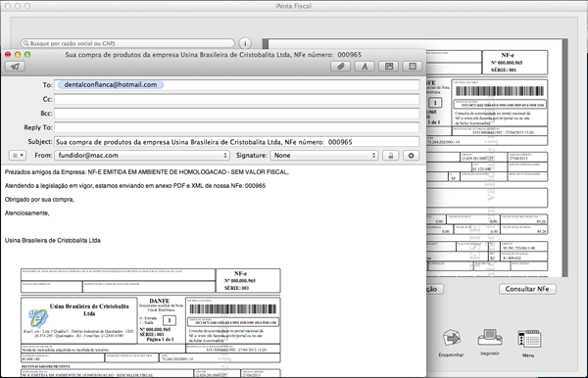Click the line 'Obrigado por sua compra,'

tap(39, 200)
